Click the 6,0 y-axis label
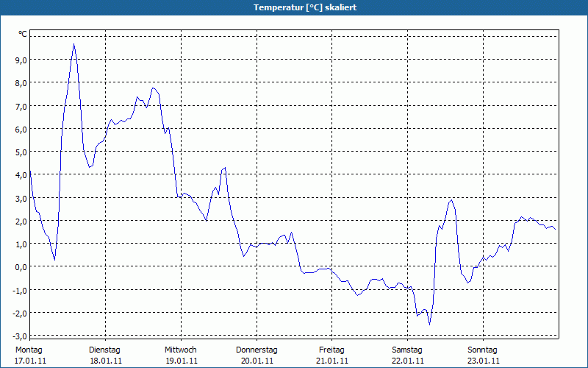Viewport: 588px width, 368px height. [21, 130]
